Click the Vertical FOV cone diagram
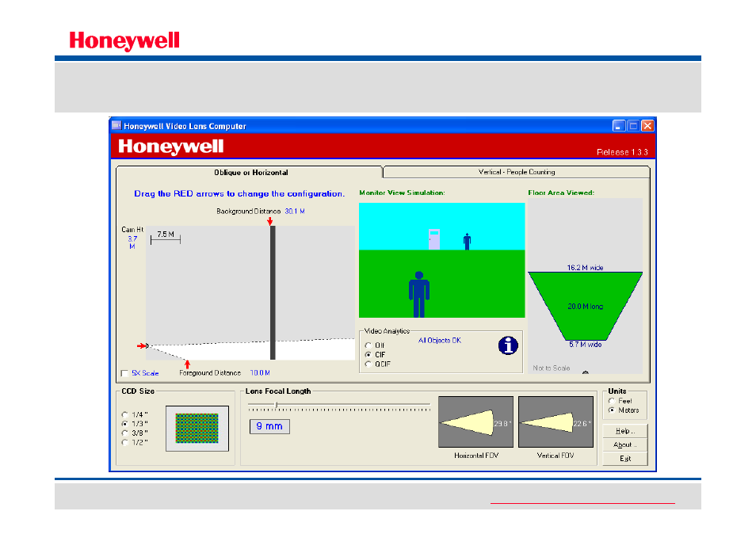The width and height of the screenshot is (756, 534). click(x=556, y=422)
